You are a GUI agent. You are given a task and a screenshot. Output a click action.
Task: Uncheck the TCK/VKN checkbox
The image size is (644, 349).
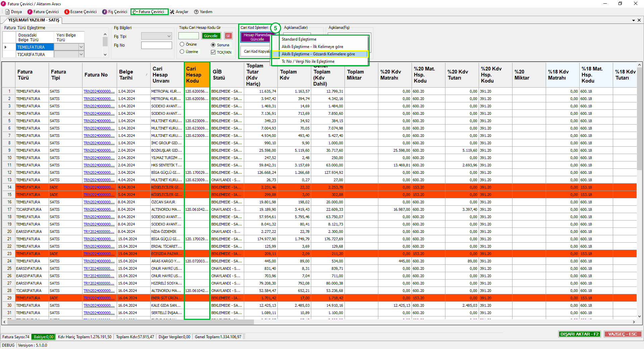point(213,52)
